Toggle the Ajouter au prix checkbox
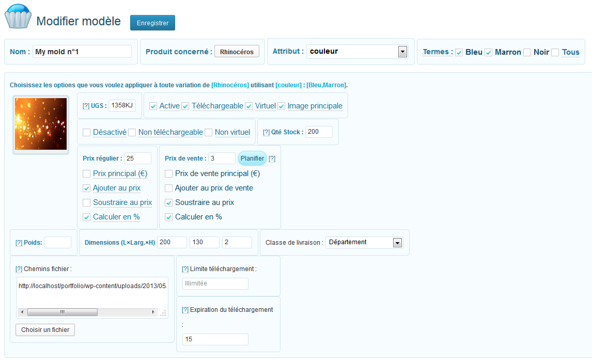592x364 pixels. coord(86,188)
